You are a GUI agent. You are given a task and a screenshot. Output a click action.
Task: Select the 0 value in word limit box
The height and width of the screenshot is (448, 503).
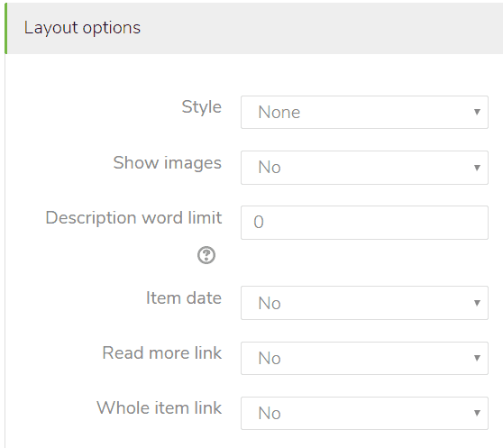coord(259,223)
